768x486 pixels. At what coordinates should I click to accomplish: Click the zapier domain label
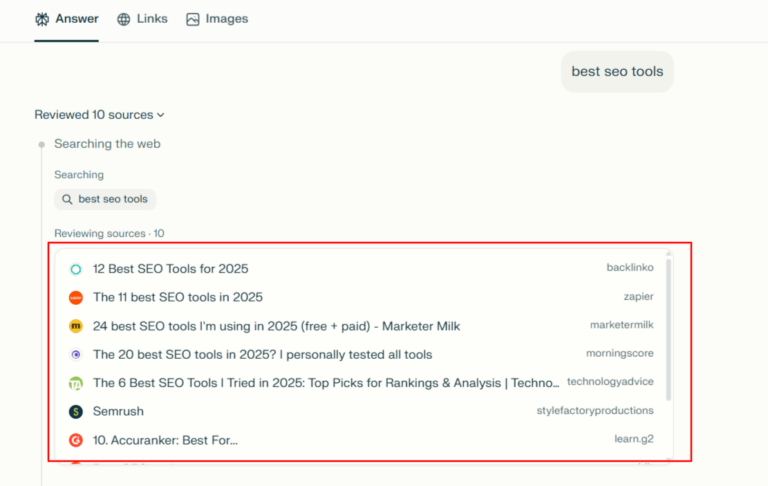point(639,296)
